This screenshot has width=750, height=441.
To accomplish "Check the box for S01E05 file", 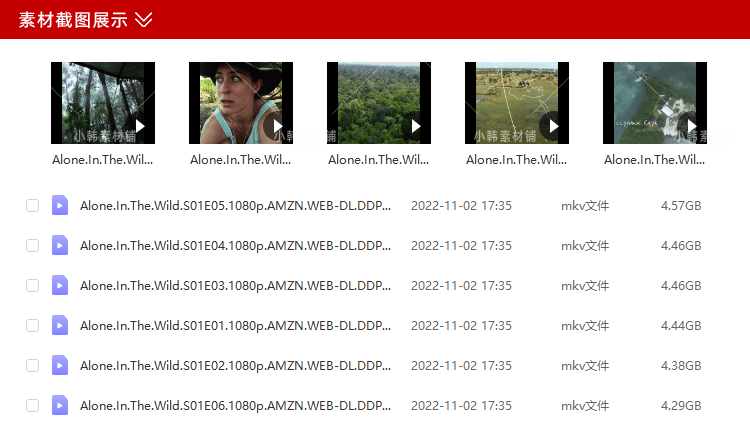I will coord(33,206).
